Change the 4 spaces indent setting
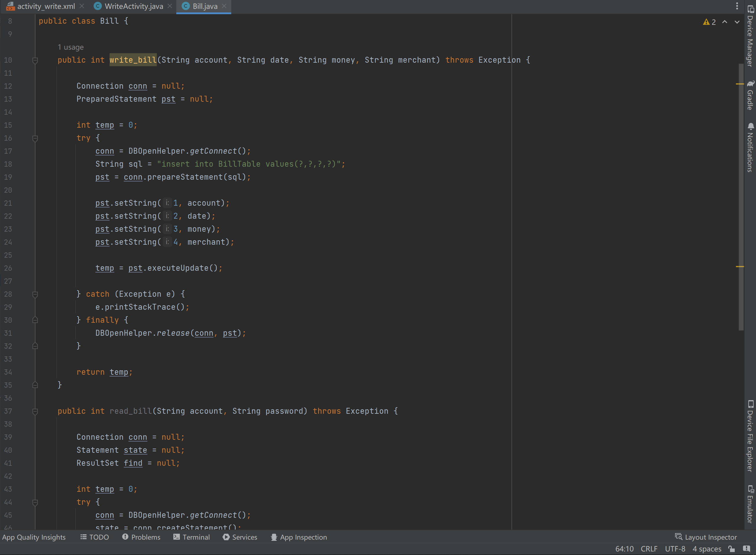The height and width of the screenshot is (555, 756). [x=707, y=549]
